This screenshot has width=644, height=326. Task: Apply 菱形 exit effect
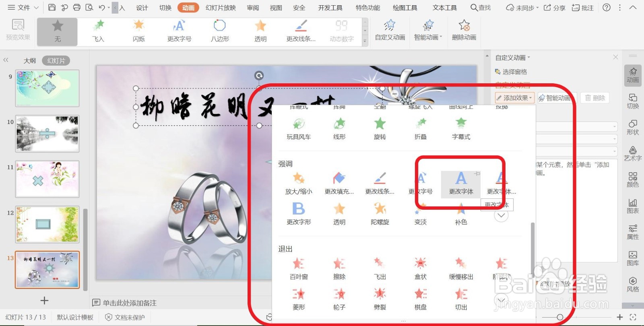(x=299, y=299)
